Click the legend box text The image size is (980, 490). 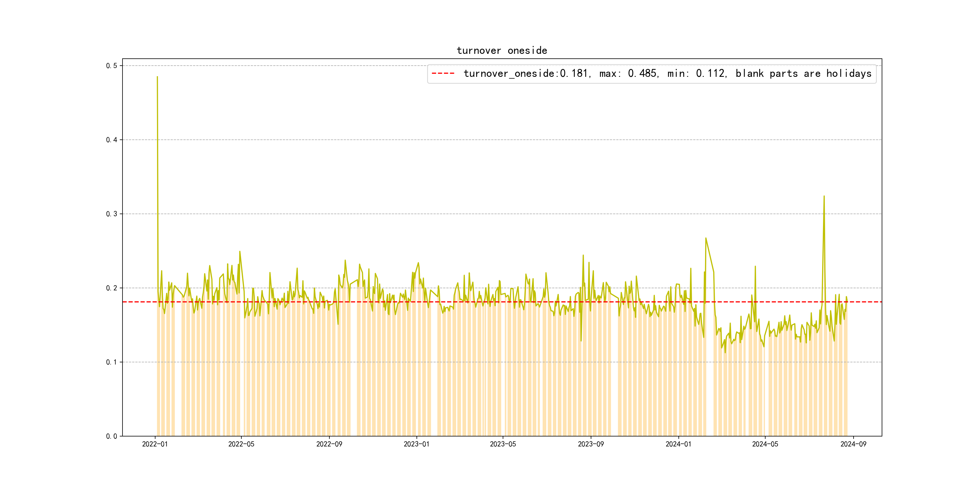click(x=667, y=73)
